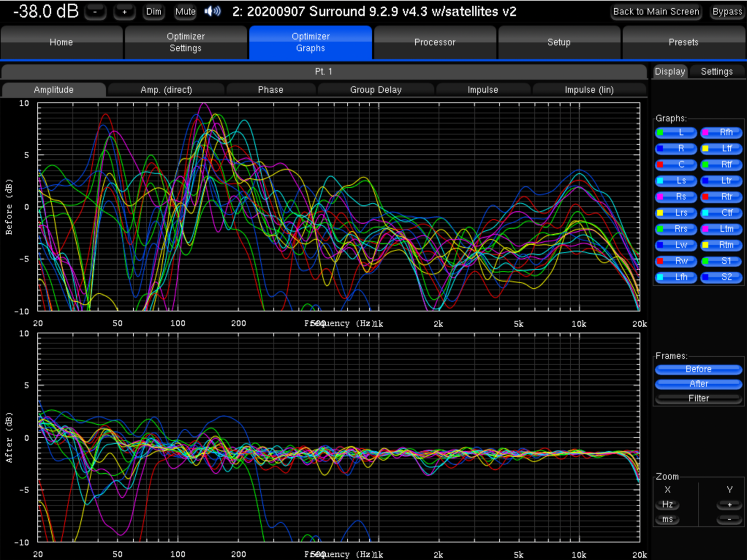Switch to the Impulse graph tab
Image resolution: width=747 pixels, height=560 pixels.
tap(483, 90)
